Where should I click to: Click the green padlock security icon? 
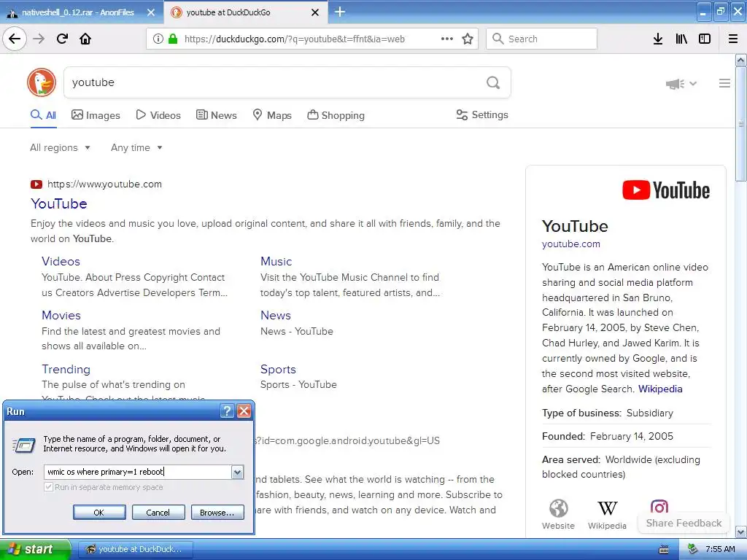point(173,39)
